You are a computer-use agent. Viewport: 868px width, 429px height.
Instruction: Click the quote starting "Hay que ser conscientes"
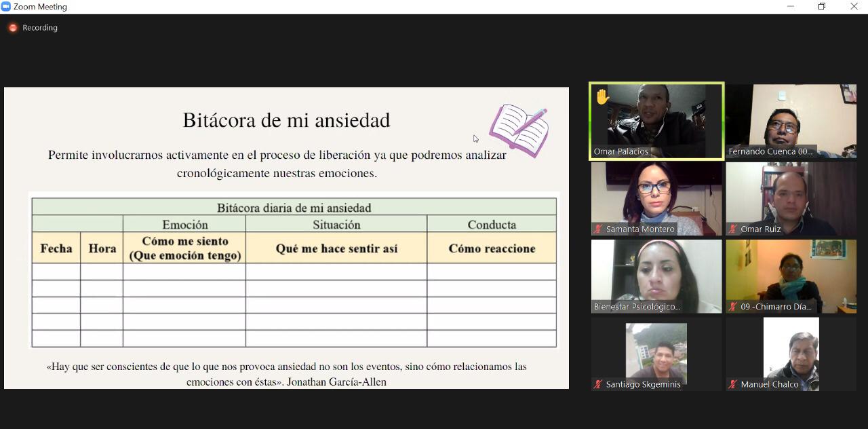(x=286, y=374)
